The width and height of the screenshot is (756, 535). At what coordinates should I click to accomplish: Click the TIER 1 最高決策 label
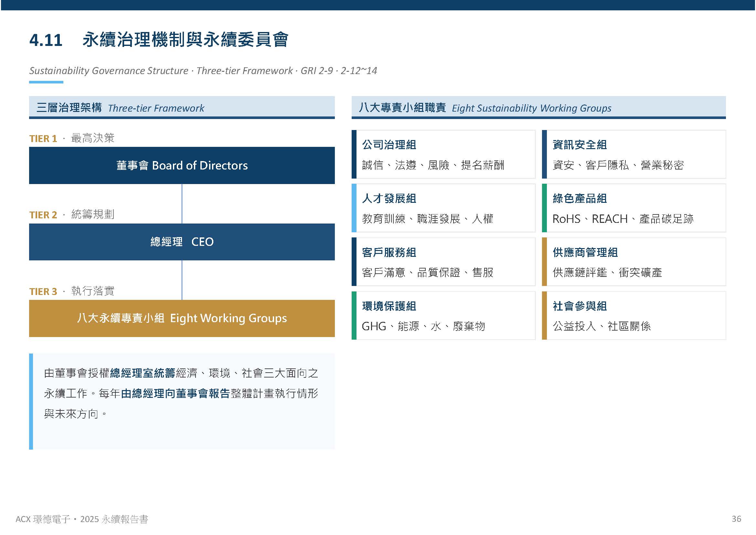(72, 138)
